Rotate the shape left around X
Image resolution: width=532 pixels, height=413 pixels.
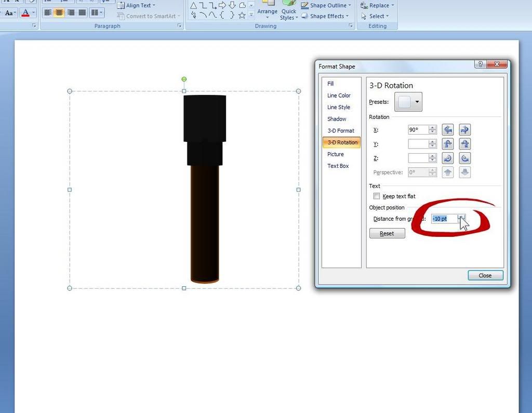[448, 130]
